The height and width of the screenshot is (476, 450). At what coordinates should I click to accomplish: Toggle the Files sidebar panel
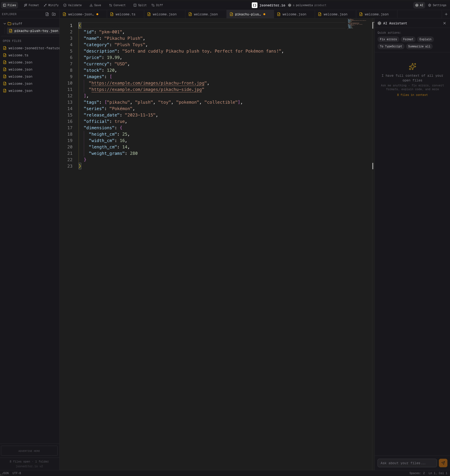10,5
